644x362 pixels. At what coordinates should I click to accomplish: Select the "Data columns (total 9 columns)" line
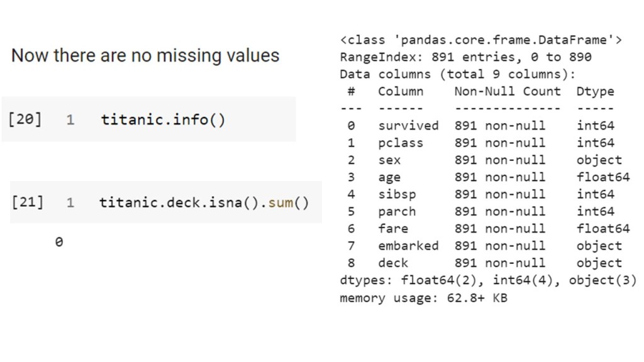[x=458, y=74]
